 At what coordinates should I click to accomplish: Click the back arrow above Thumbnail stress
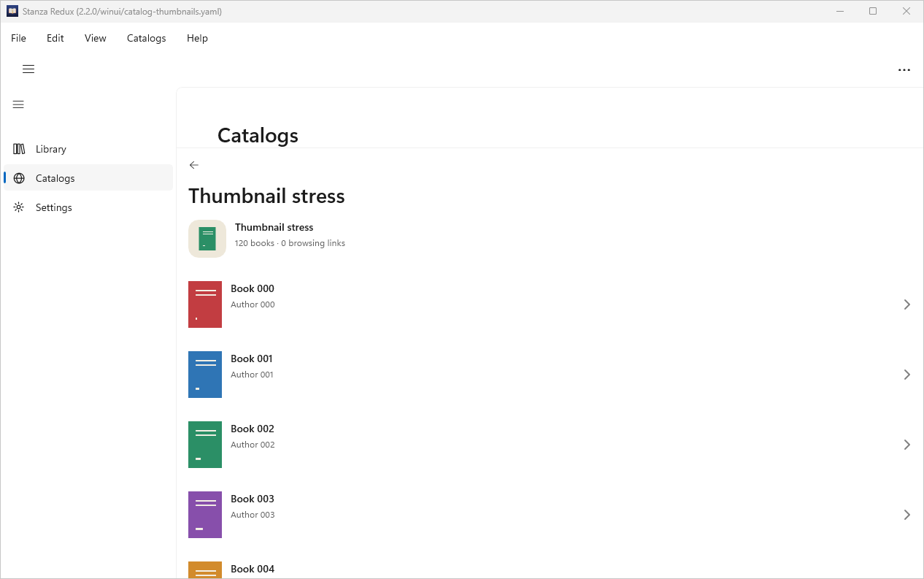(194, 165)
